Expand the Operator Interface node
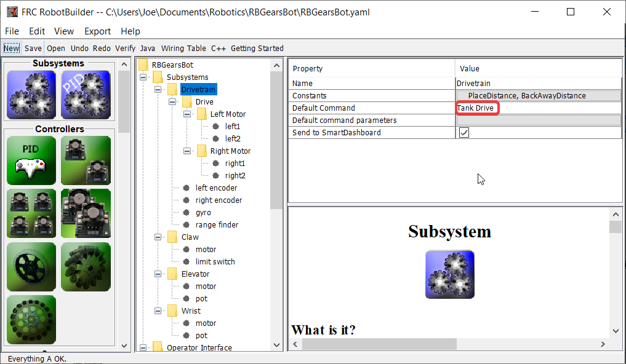 coord(143,347)
